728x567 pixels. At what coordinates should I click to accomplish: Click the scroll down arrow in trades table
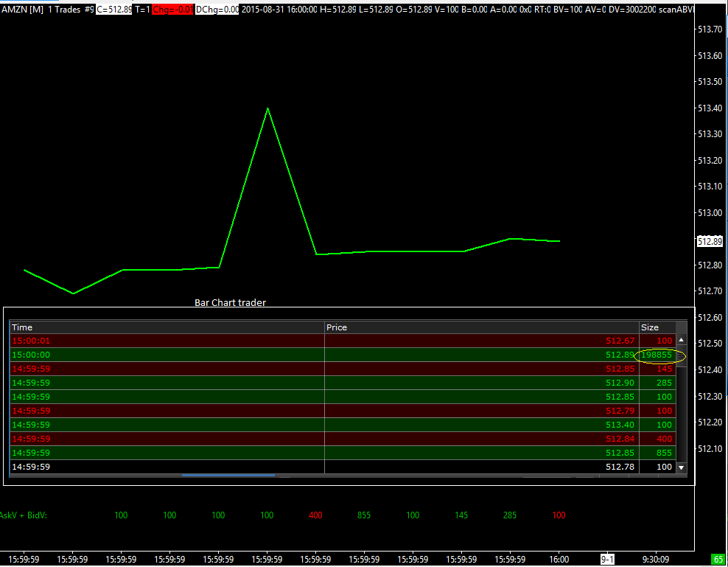click(681, 467)
